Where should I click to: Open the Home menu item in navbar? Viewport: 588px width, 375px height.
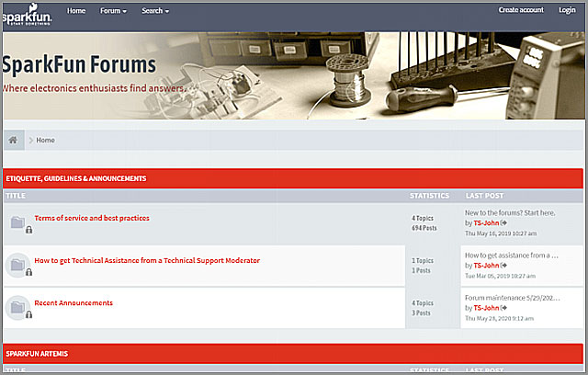[x=76, y=11]
